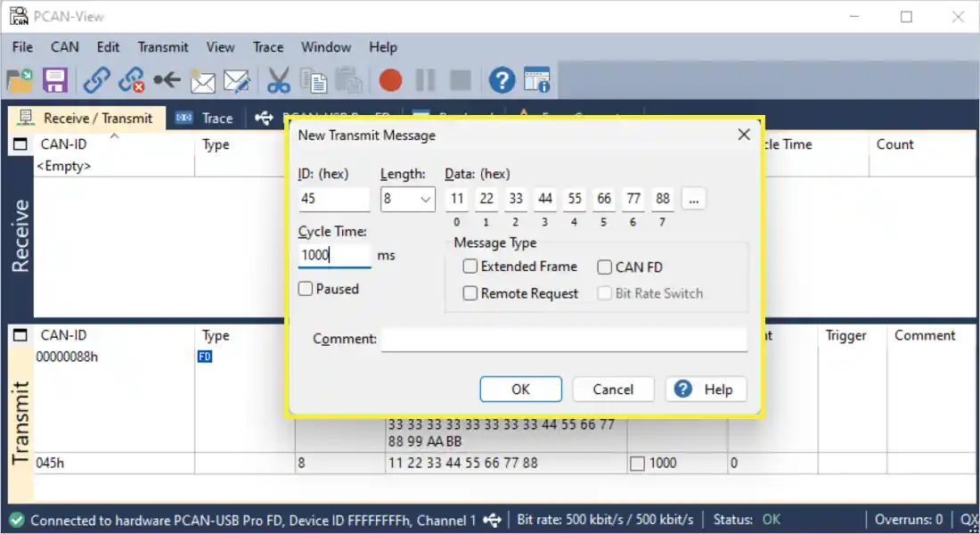
Task: Close the New Transmit Message dialog
Action: [744, 135]
